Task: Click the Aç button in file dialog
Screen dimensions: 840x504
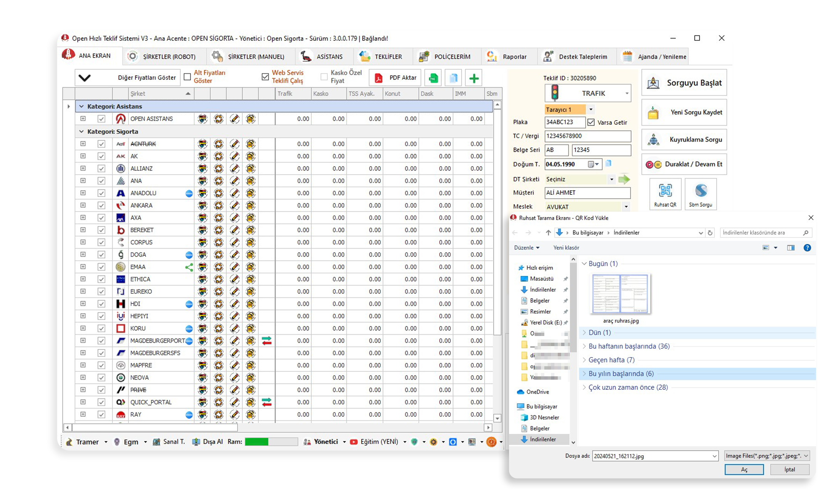Action: point(744,470)
